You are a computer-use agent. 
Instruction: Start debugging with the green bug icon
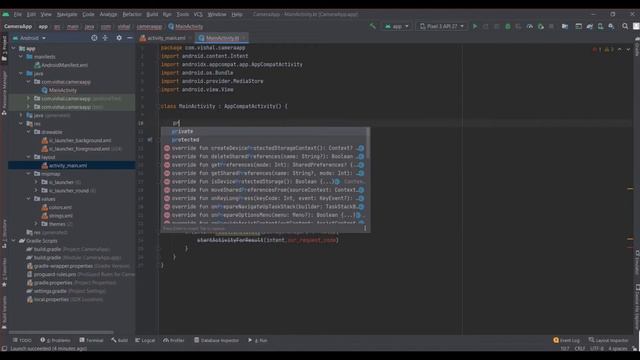coord(508,26)
